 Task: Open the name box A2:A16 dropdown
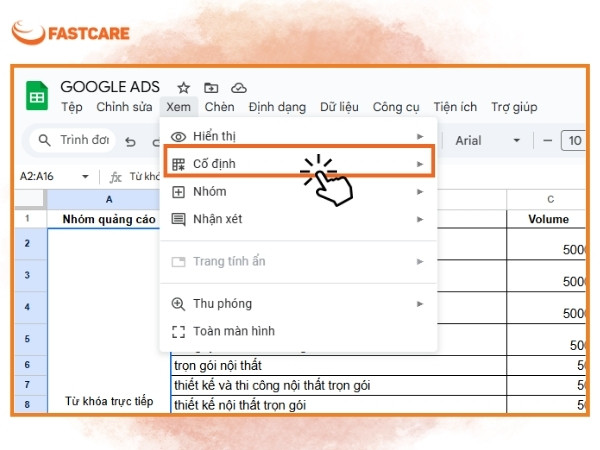coord(85,177)
